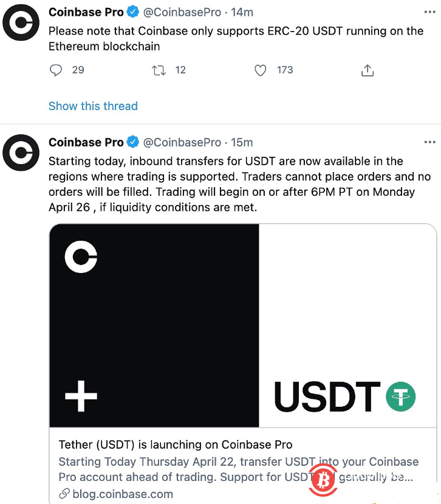
Task: Open the Show this thread link
Action: pos(93,106)
